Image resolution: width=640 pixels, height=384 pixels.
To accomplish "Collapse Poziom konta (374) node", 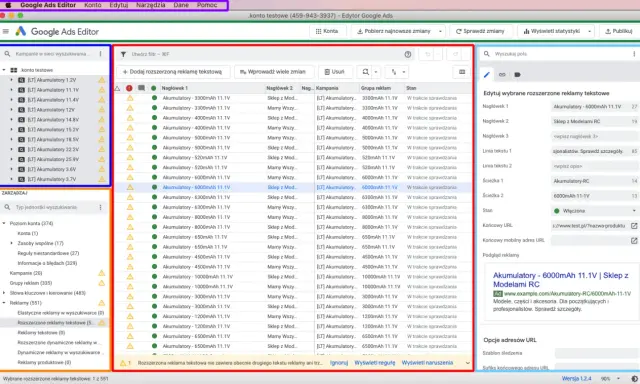I will pos(4,223).
